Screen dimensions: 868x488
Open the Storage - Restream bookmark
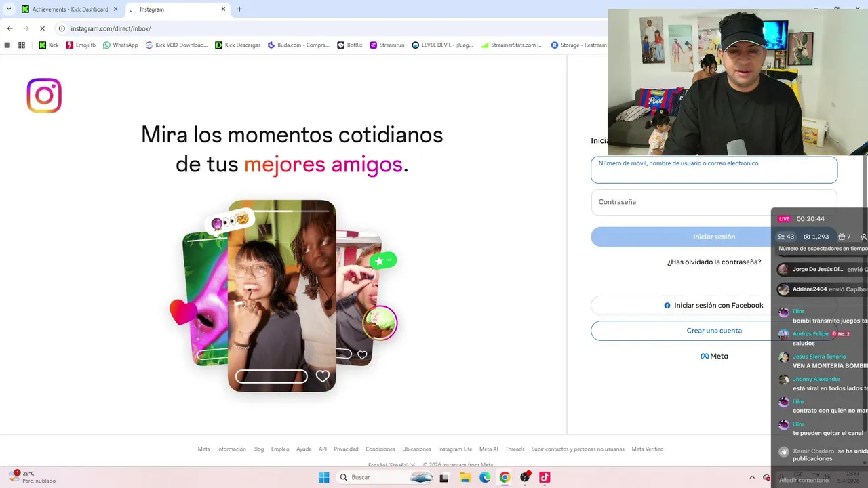click(x=578, y=45)
